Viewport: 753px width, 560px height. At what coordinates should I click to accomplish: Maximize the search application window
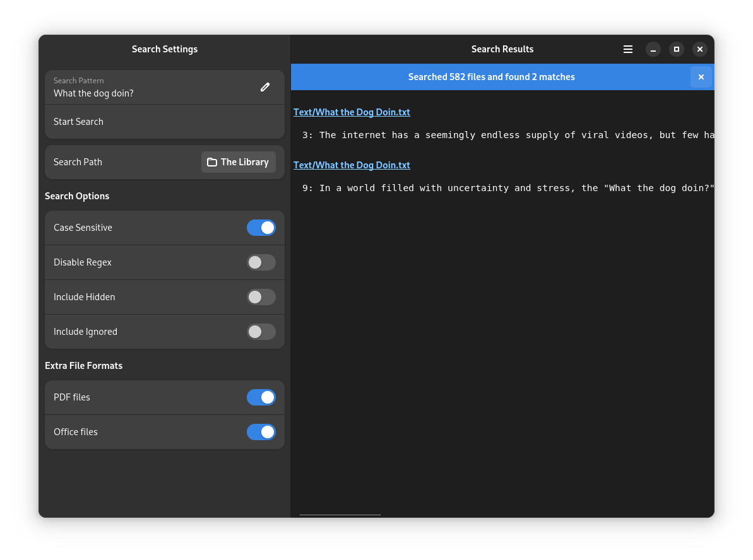(x=677, y=49)
